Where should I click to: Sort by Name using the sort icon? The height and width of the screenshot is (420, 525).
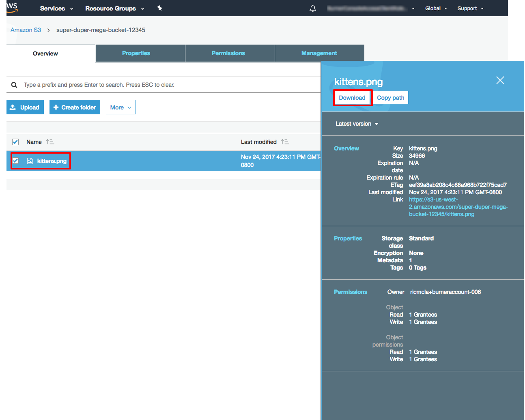pyautogui.click(x=50, y=142)
